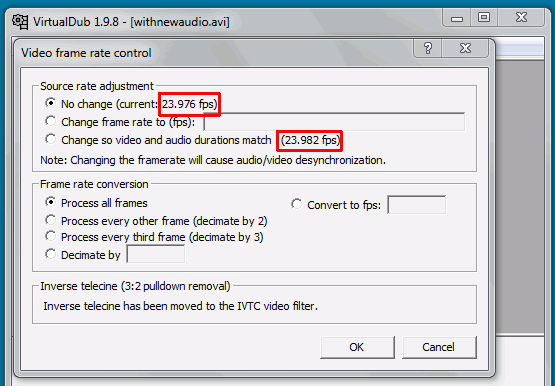Click the Change frame rate fps input field
The image size is (555, 386).
point(334,122)
